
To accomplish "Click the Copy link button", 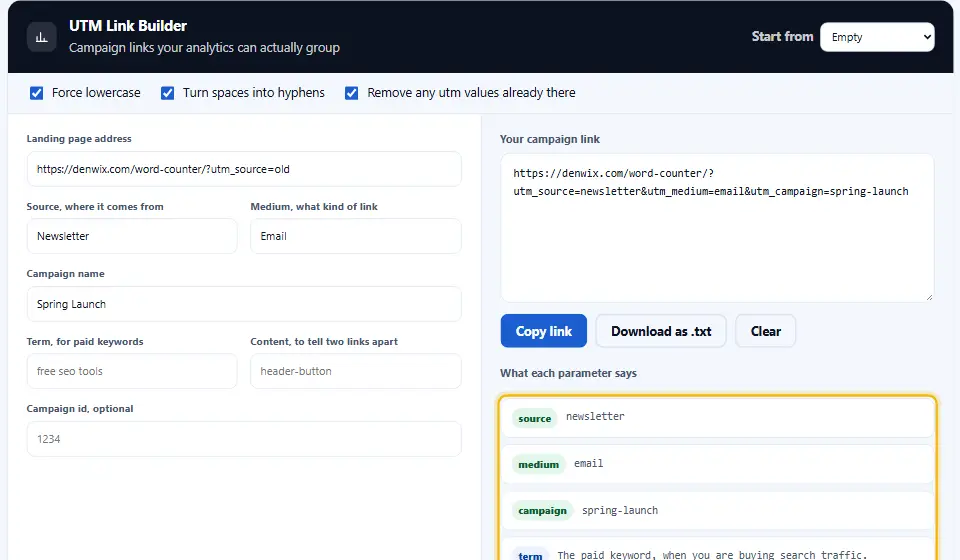I will (544, 331).
